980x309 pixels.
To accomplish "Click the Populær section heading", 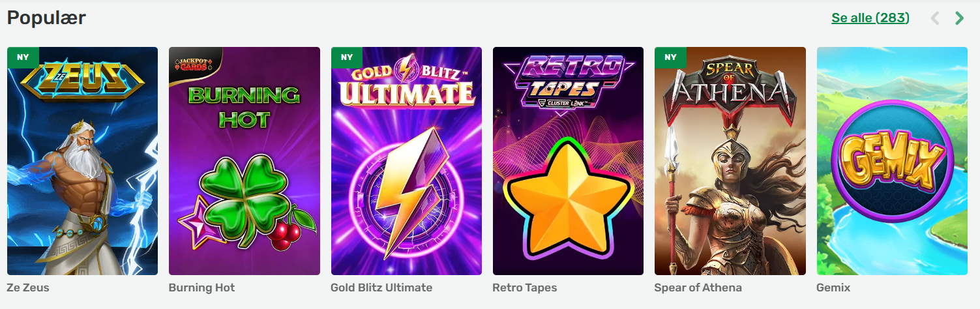I will click(46, 18).
